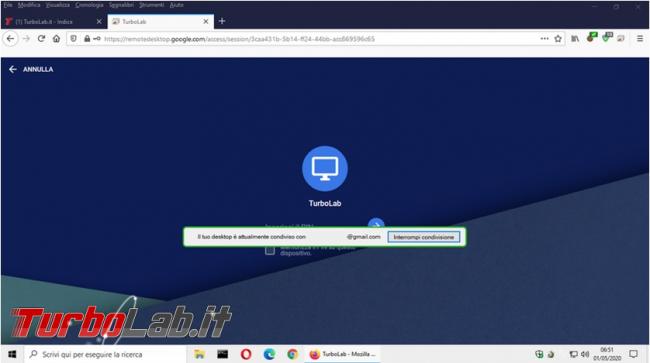The image size is (650, 363).
Task: Click ANNULLA to cancel the connection
Action: point(31,69)
